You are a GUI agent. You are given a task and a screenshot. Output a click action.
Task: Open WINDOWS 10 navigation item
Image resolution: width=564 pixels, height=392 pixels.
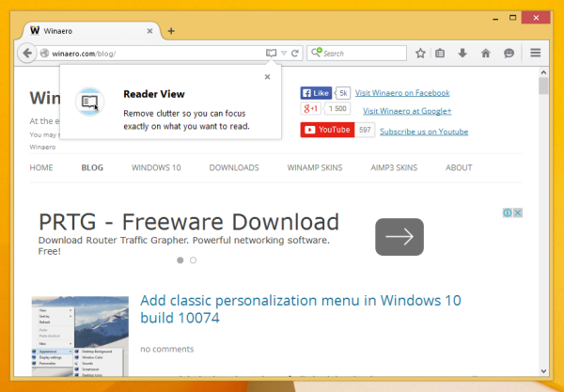click(156, 167)
